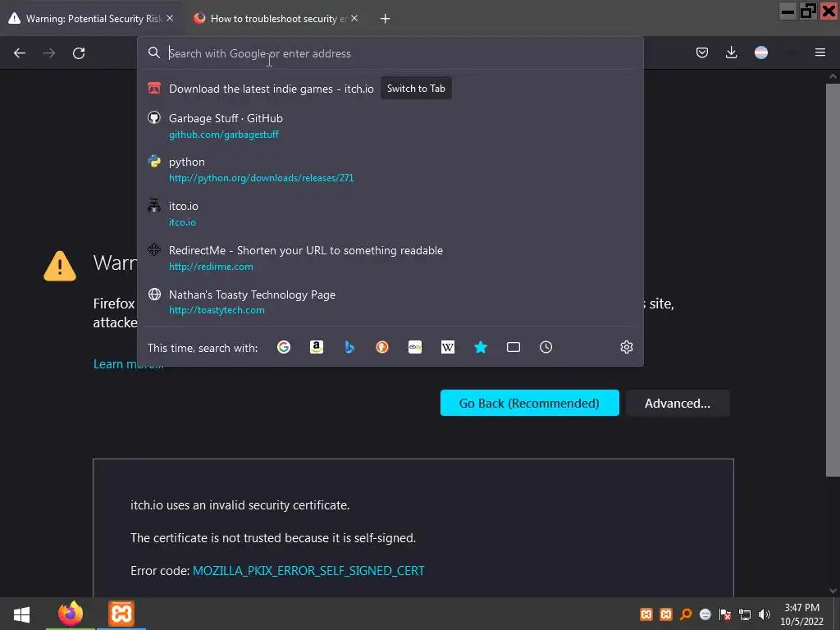Search open tabs using the tabs icon

(x=514, y=347)
